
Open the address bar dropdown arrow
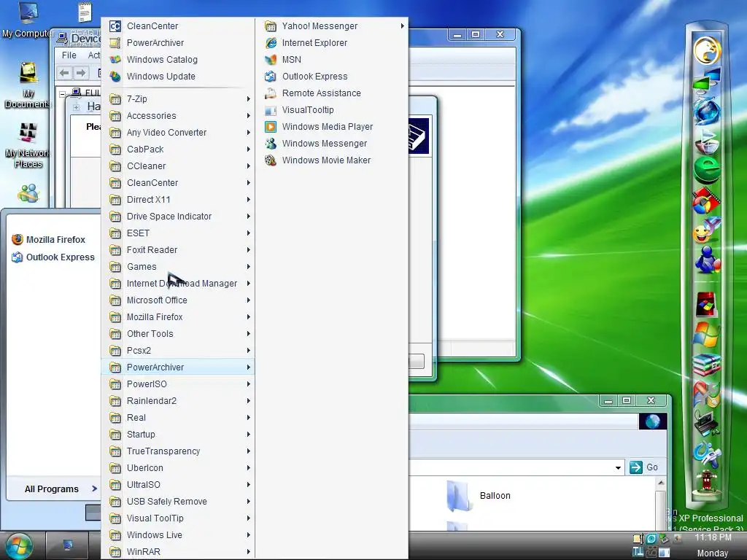618,467
